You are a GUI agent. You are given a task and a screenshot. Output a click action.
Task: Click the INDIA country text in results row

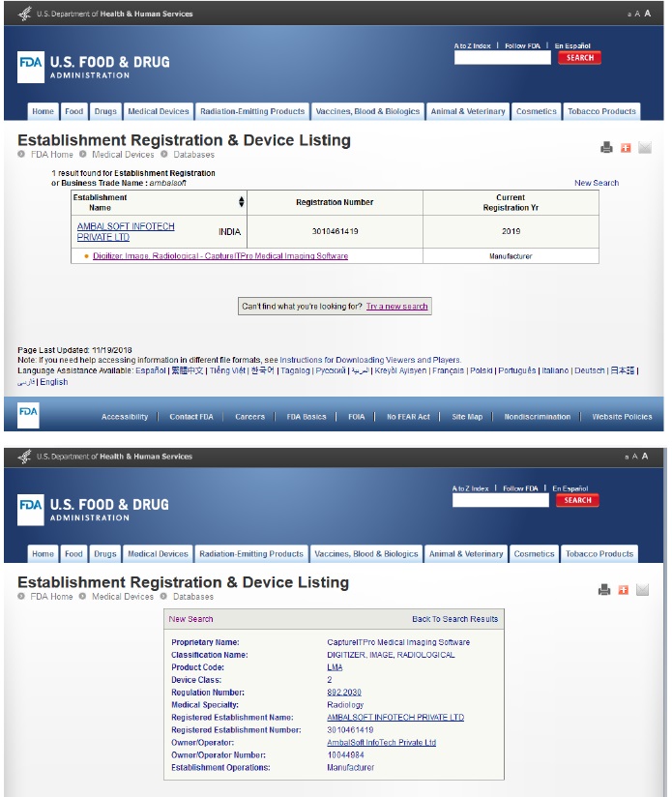click(229, 231)
